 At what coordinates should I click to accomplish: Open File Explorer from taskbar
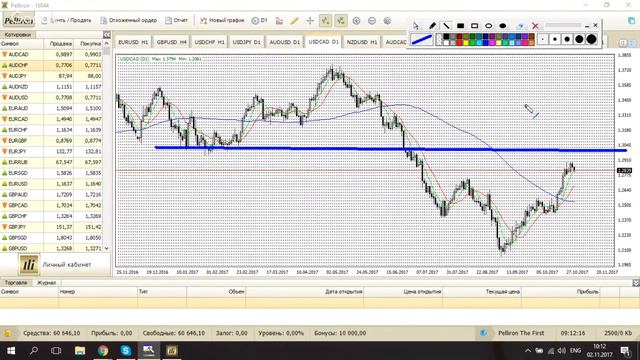[x=80, y=351]
